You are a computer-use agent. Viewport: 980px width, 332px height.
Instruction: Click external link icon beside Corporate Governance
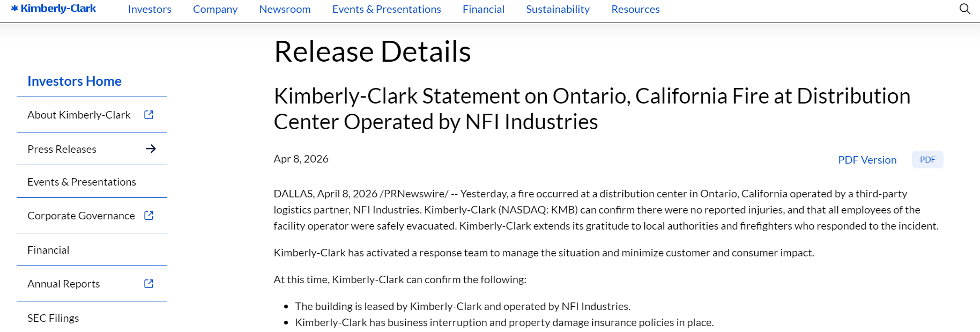pos(149,216)
